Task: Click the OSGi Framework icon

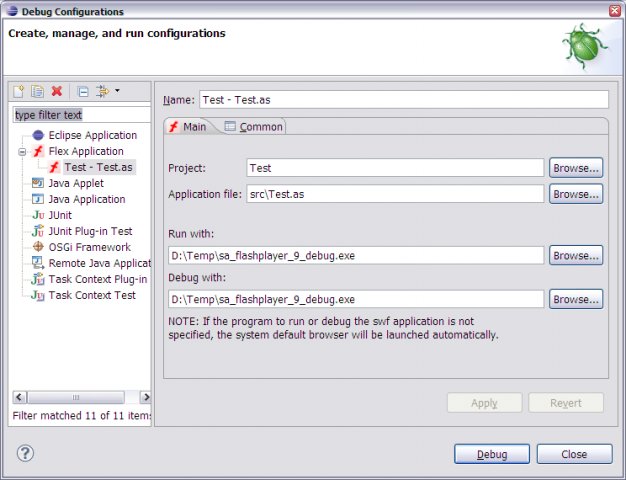Action: tap(38, 247)
